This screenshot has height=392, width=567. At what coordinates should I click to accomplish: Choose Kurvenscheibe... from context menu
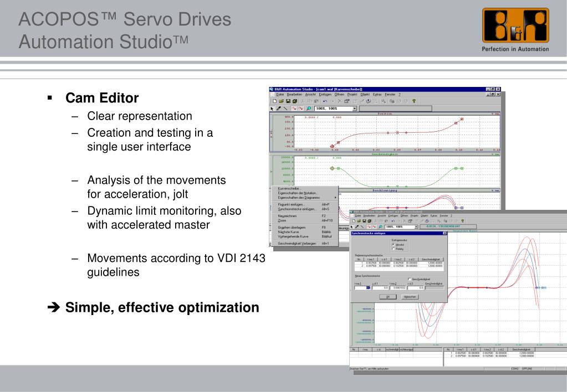coord(305,189)
